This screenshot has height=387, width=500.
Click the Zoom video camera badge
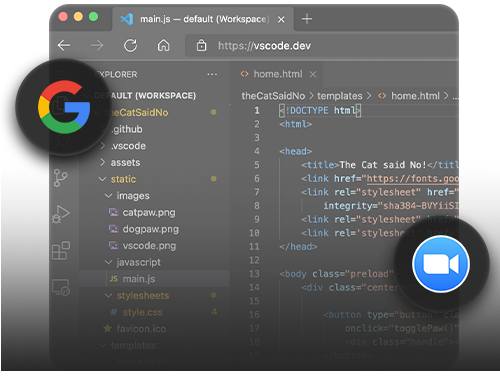(x=441, y=264)
